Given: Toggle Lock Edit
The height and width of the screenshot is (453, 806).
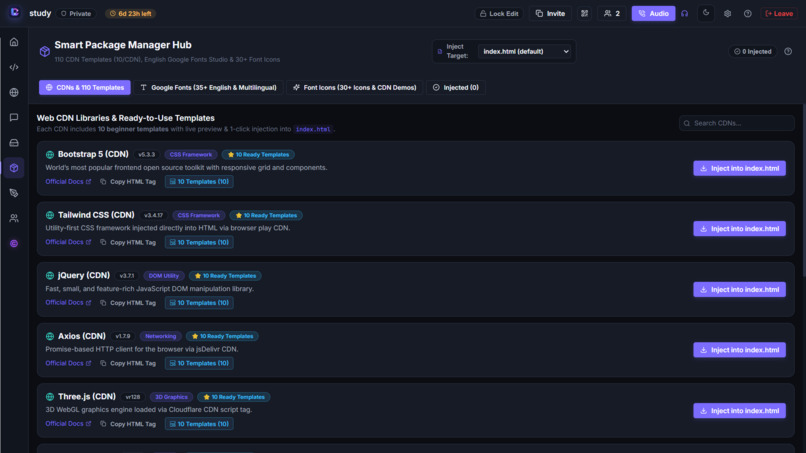Looking at the screenshot, I should pyautogui.click(x=499, y=14).
